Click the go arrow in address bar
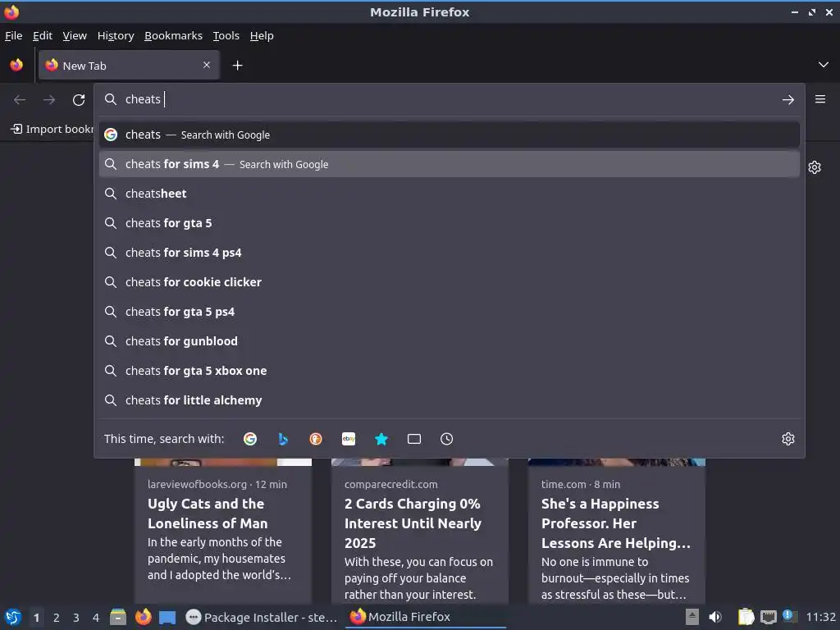Screen dimensions: 840x630 [787, 99]
